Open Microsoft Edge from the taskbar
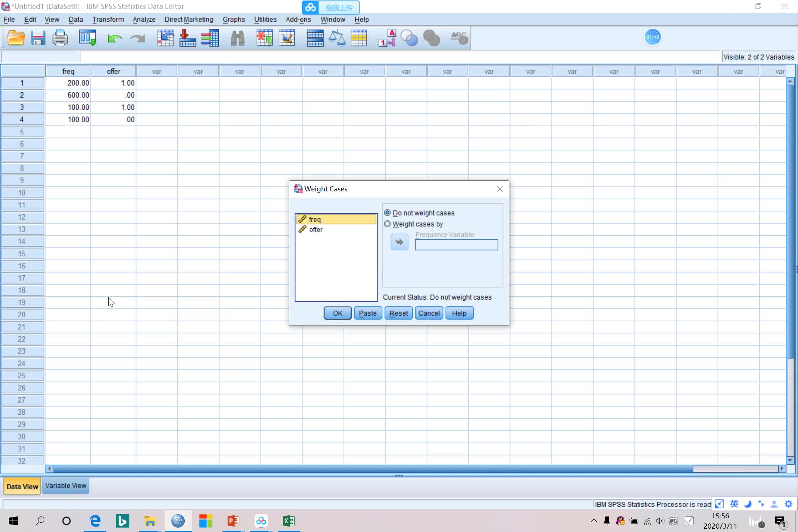Viewport: 798px width, 532px height. pos(95,521)
